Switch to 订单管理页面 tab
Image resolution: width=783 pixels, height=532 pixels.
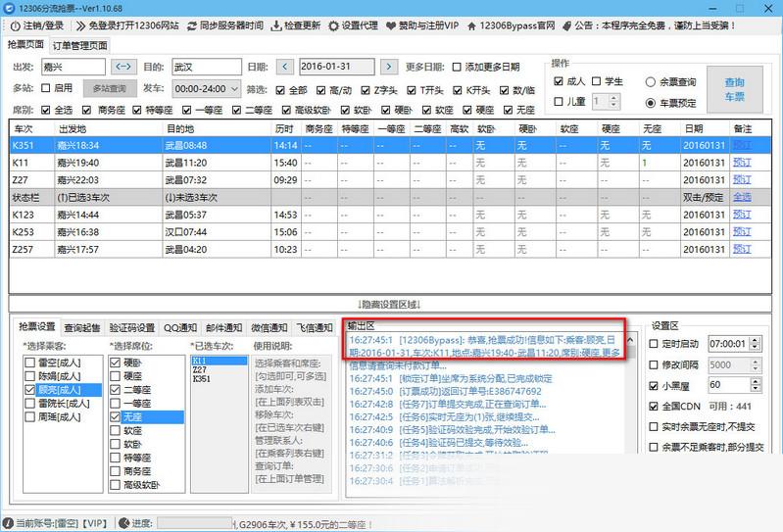pos(79,44)
